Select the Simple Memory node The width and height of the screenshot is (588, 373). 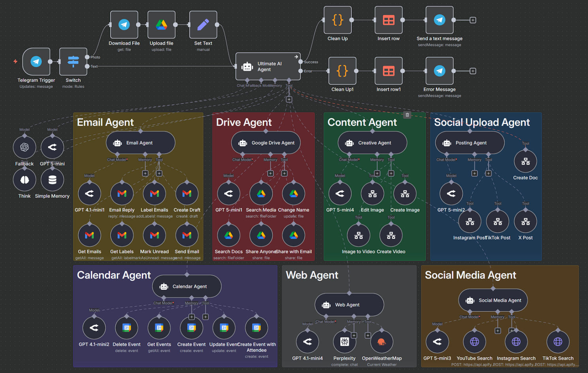pyautogui.click(x=52, y=180)
